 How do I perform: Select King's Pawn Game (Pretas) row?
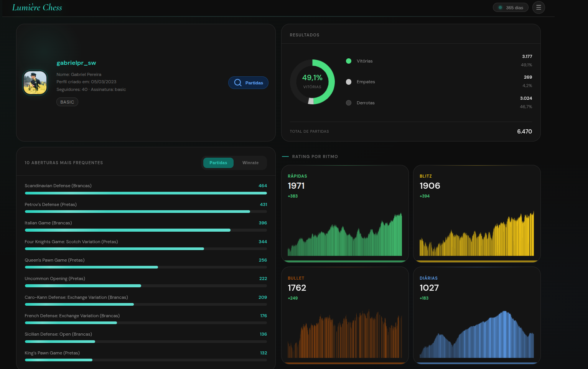146,356
